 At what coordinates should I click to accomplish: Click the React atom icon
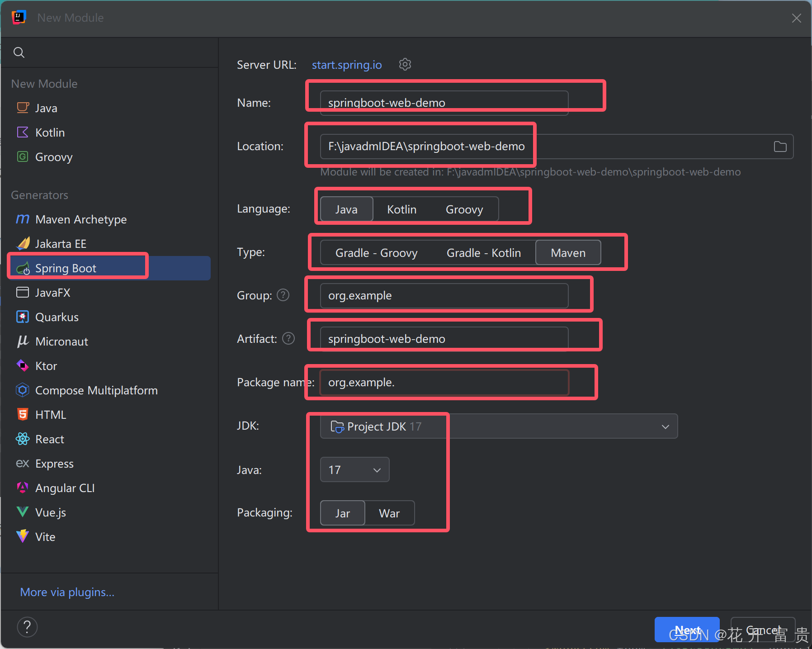(x=23, y=439)
